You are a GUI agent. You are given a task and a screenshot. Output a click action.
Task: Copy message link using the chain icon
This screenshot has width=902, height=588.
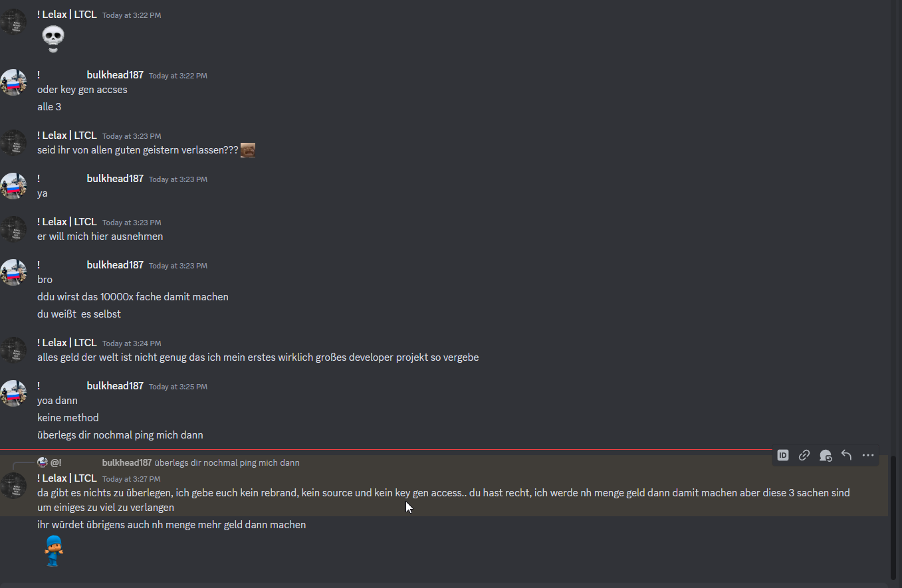804,455
